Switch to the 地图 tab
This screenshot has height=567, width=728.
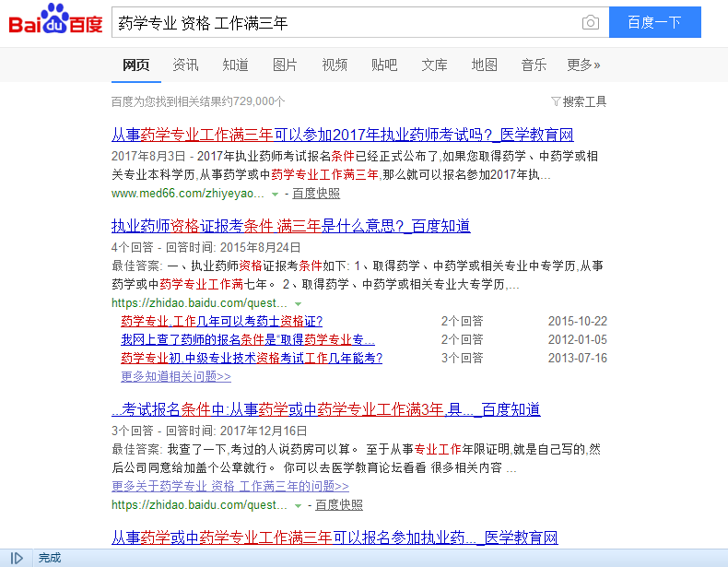pyautogui.click(x=484, y=65)
